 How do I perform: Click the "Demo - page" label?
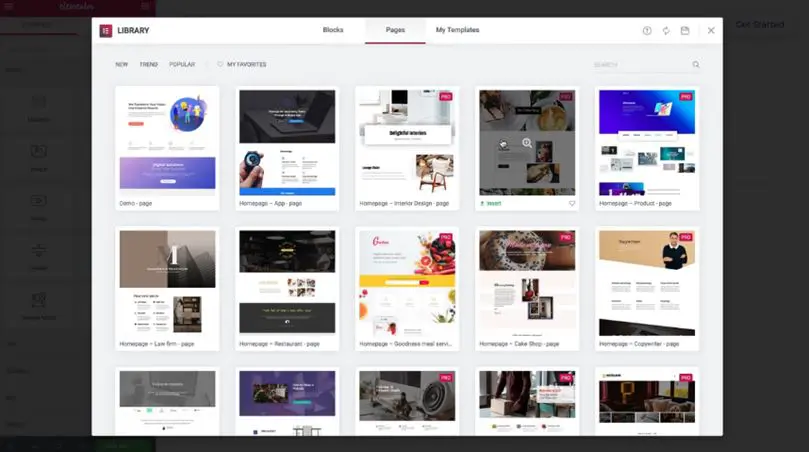[136, 203]
